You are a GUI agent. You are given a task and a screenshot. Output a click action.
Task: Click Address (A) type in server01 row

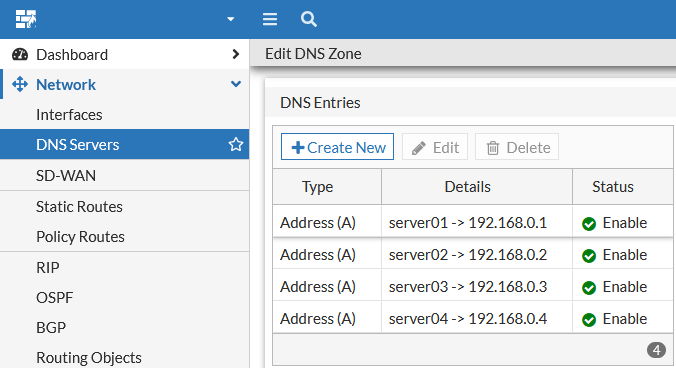(x=318, y=223)
